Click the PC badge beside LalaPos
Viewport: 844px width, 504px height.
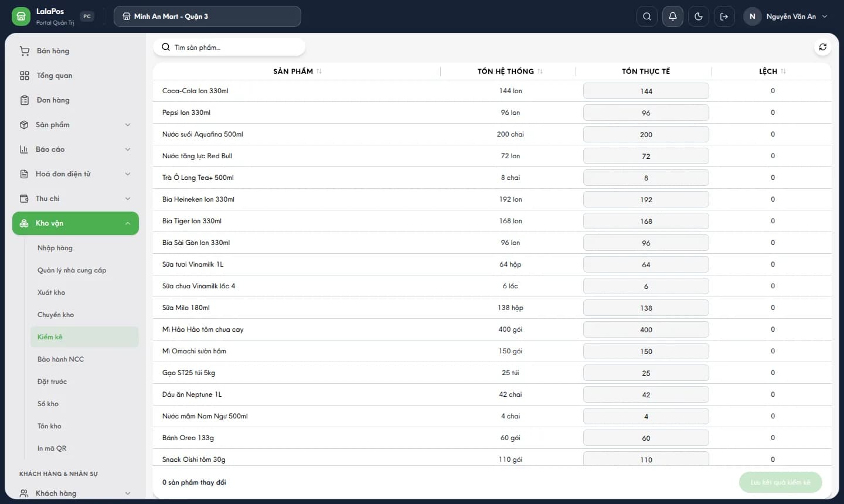pyautogui.click(x=87, y=16)
